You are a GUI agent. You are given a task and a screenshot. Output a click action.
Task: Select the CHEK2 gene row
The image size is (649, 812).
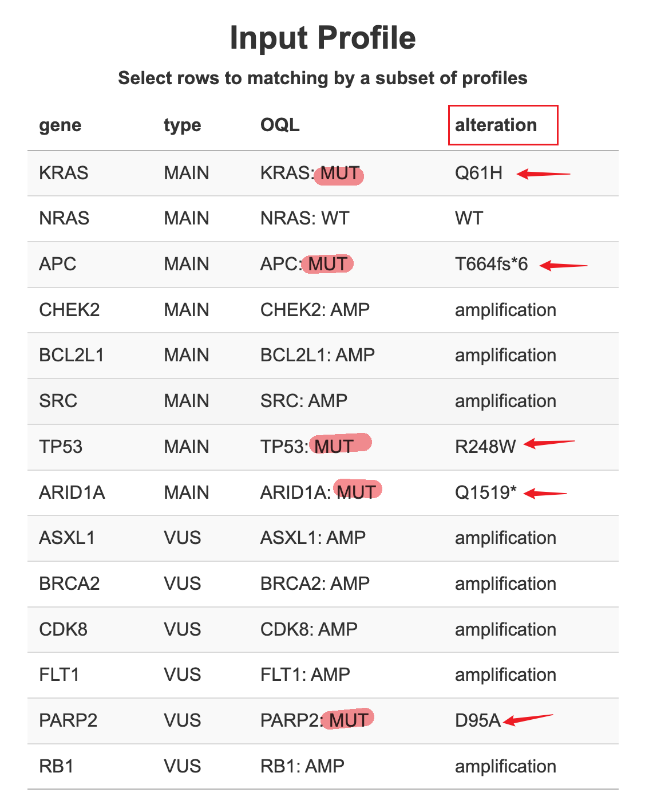[x=69, y=310]
